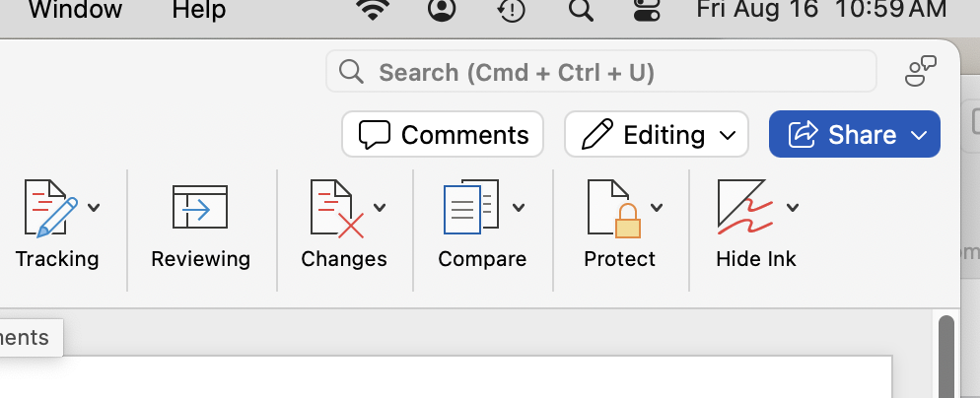Expand the Compare dropdown arrow

point(519,208)
